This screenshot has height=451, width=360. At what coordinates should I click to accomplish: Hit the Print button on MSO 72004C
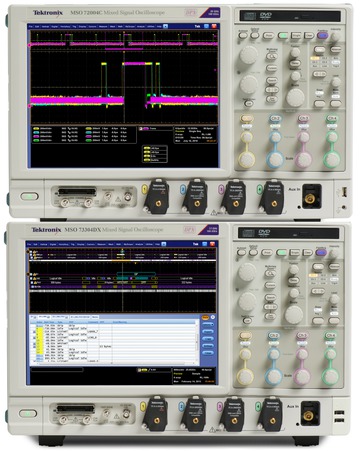pos(268,35)
